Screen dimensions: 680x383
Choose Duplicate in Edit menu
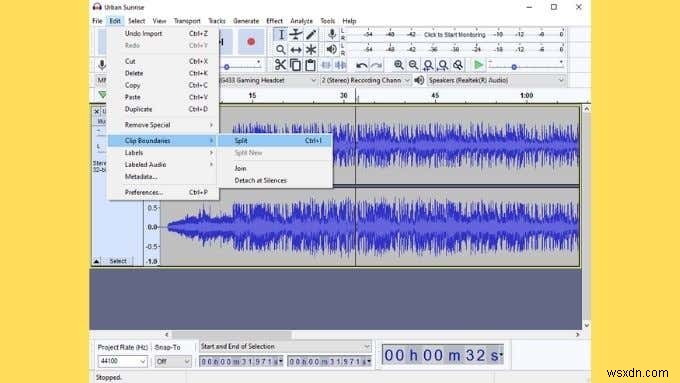[163, 109]
